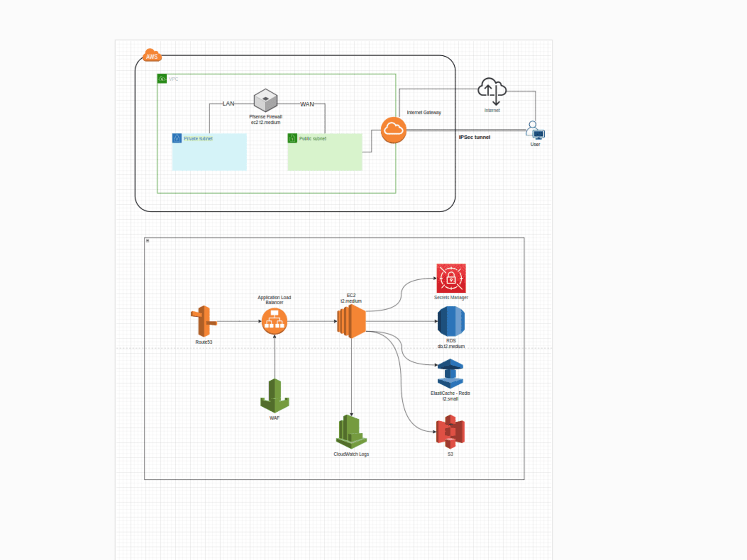Select the orange AWS cloud badge
Screen dimensions: 747x560
152,55
